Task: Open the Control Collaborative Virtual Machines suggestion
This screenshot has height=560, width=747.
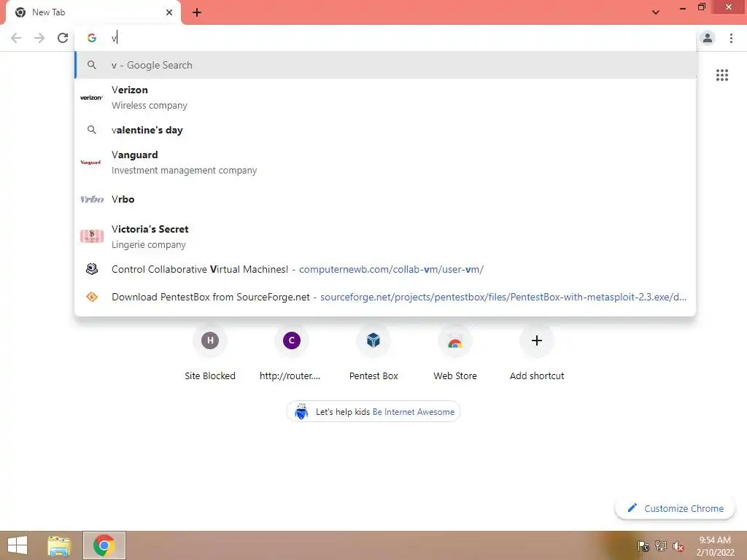Action: [385, 270]
